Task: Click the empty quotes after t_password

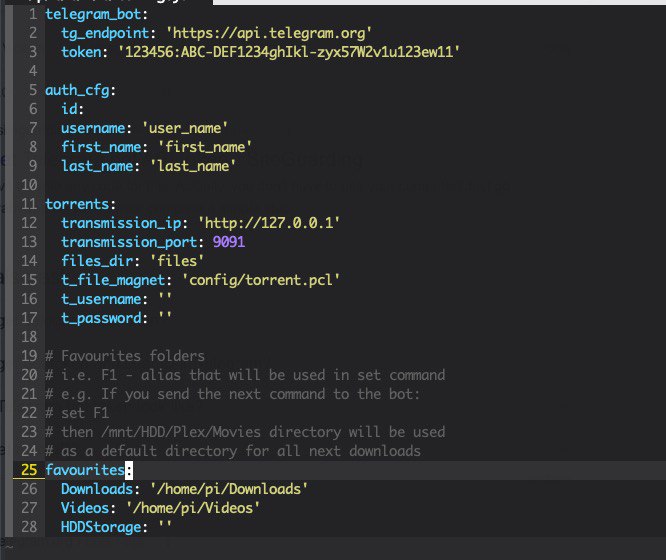Action: coord(165,316)
